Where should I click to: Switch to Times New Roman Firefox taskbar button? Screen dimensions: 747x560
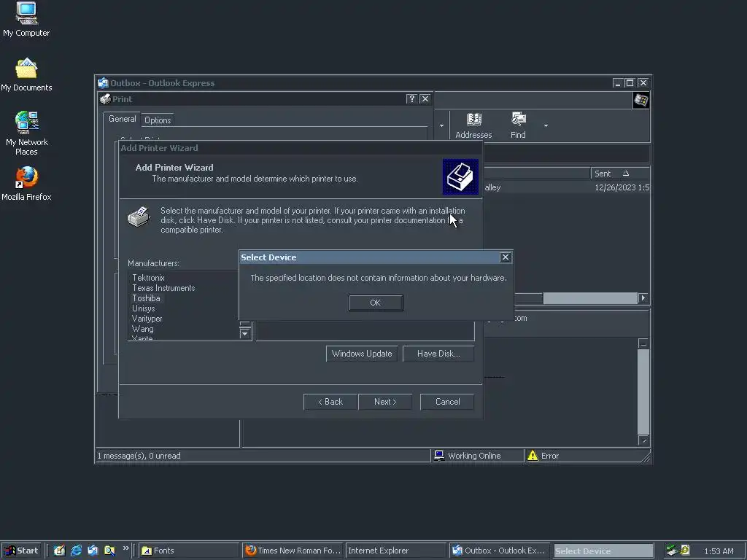point(293,551)
